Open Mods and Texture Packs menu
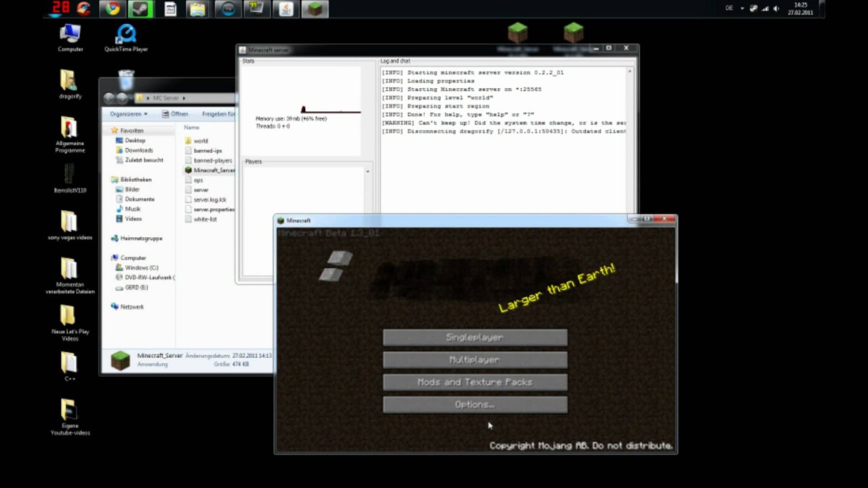The width and height of the screenshot is (868, 488). pos(475,382)
